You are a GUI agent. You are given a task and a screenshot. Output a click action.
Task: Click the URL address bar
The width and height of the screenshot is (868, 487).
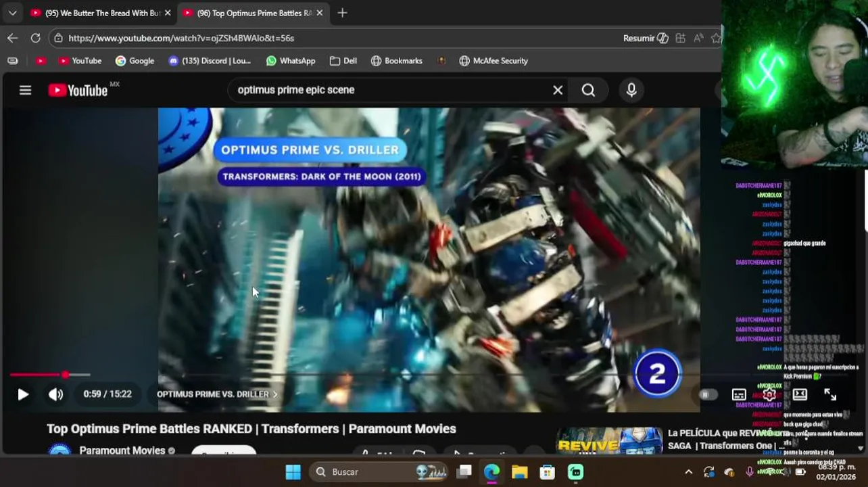[x=338, y=38]
